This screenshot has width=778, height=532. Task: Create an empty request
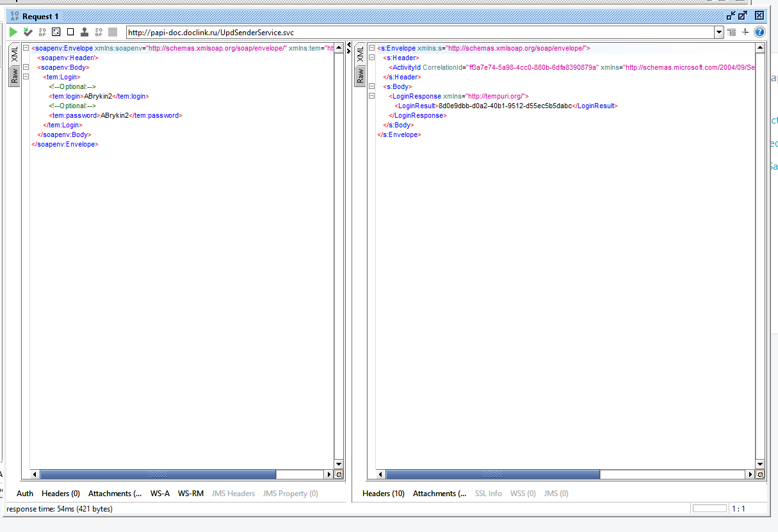[x=70, y=31]
